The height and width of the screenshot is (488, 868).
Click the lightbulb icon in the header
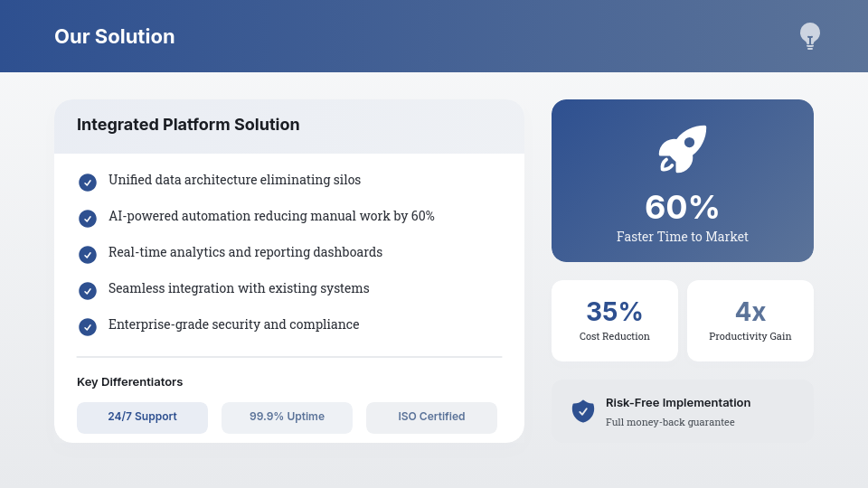coord(809,36)
